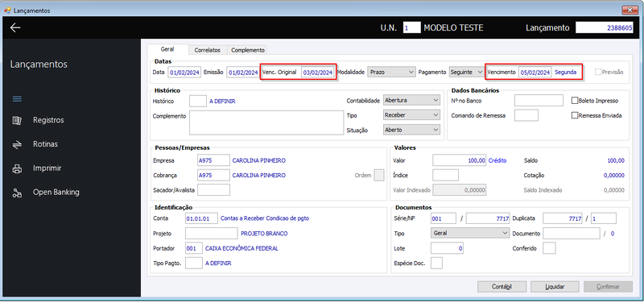
Task: Click the Venc. Original date field
Action: click(317, 73)
